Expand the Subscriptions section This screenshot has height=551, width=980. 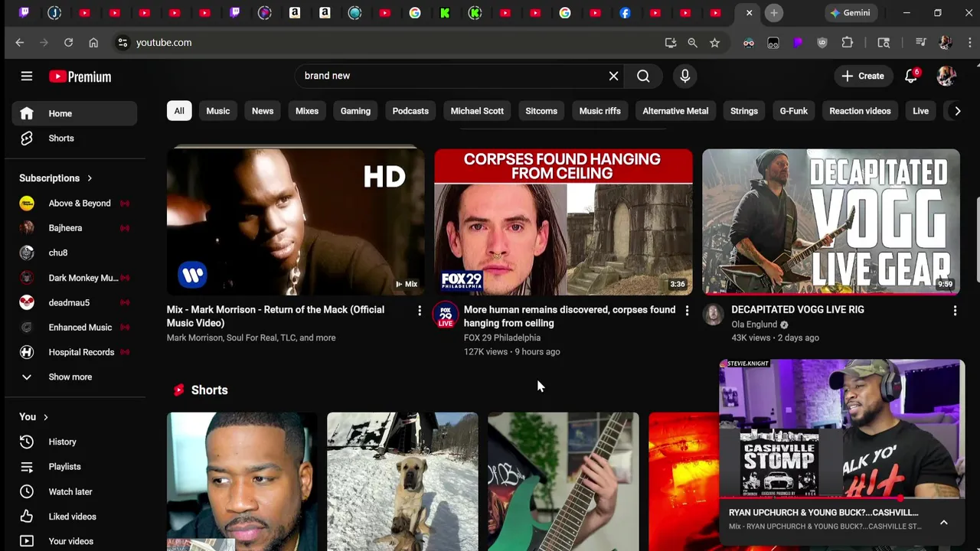[x=56, y=178]
